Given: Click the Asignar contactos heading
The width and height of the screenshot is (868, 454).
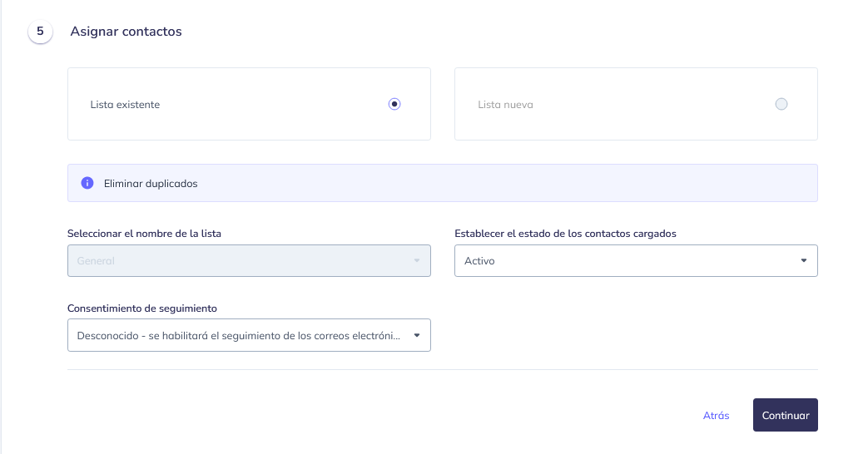Looking at the screenshot, I should click(126, 32).
